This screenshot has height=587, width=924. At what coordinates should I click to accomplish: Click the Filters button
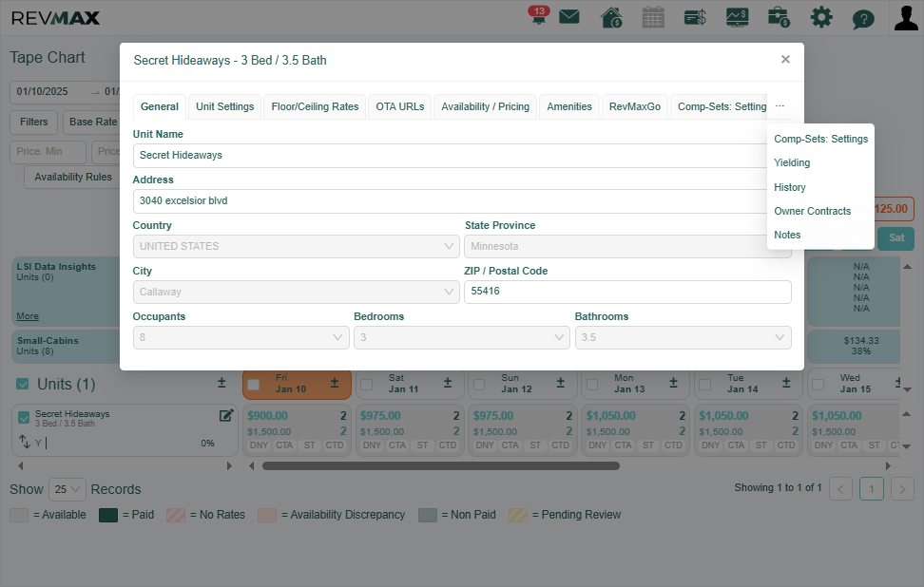33,122
